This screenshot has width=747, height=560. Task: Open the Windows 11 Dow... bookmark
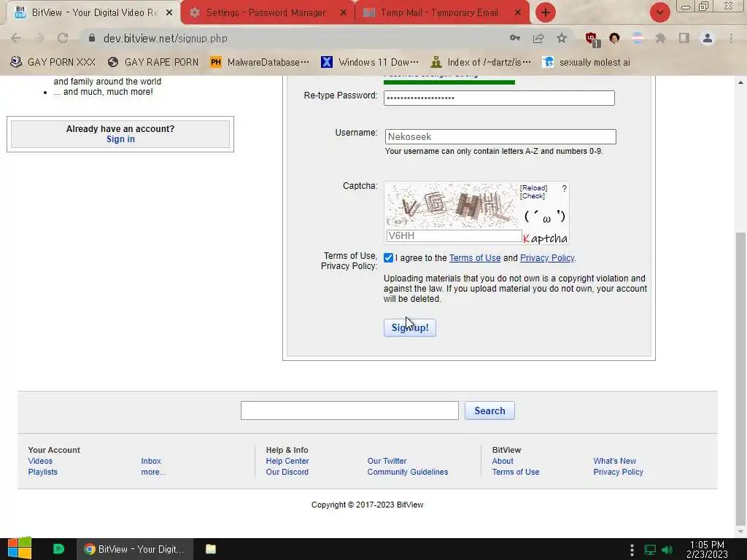[370, 62]
